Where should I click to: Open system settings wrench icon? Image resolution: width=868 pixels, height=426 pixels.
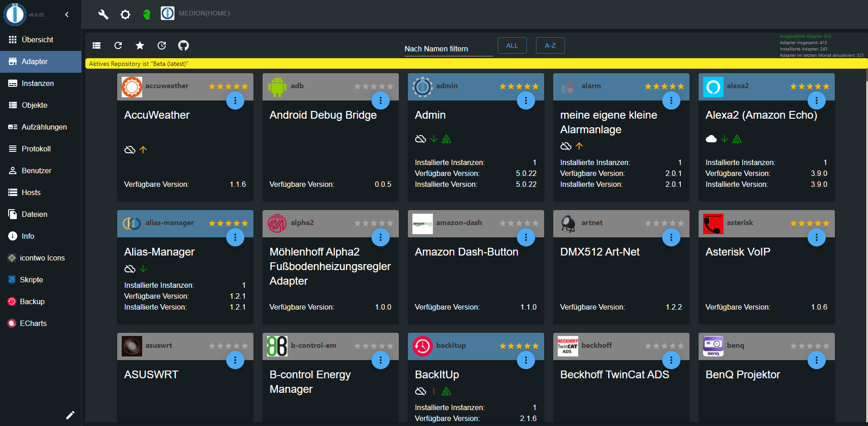click(104, 15)
